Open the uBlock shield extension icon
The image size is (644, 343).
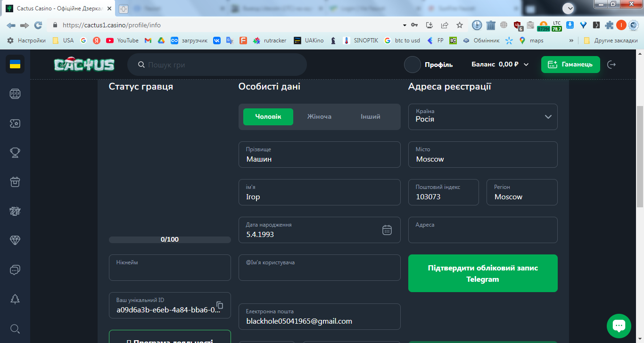click(518, 25)
